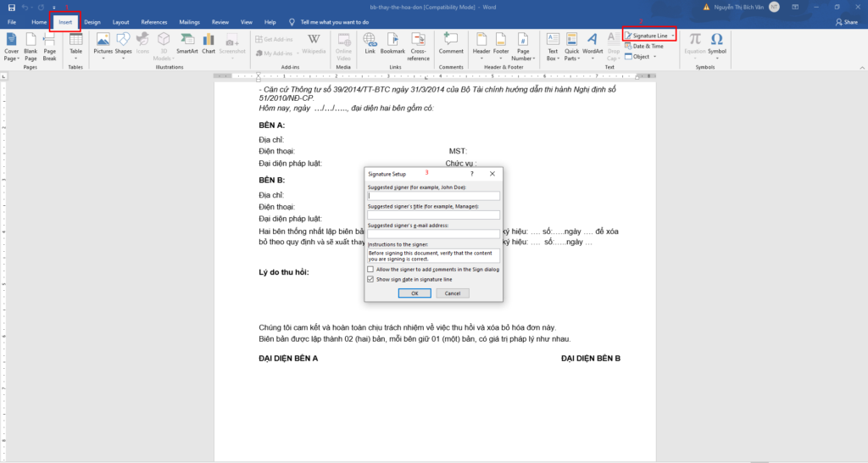The width and height of the screenshot is (868, 463).
Task: Cancel the Signature Setup dialog
Action: point(452,293)
